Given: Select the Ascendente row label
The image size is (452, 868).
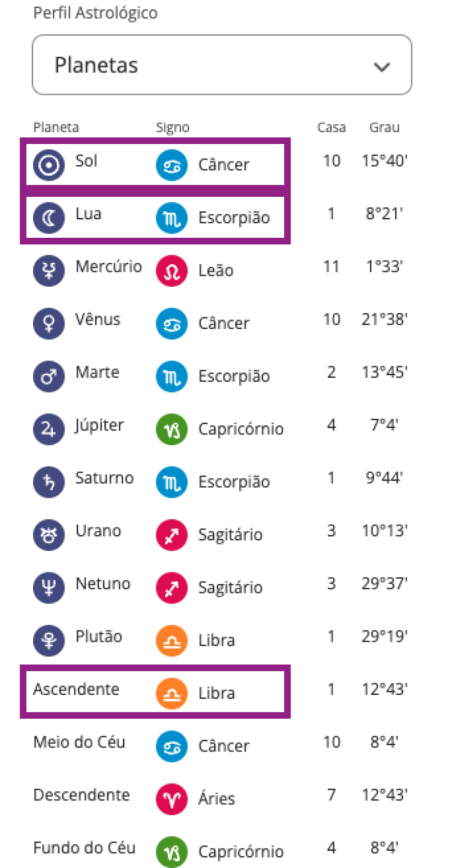Looking at the screenshot, I should click(76, 689).
